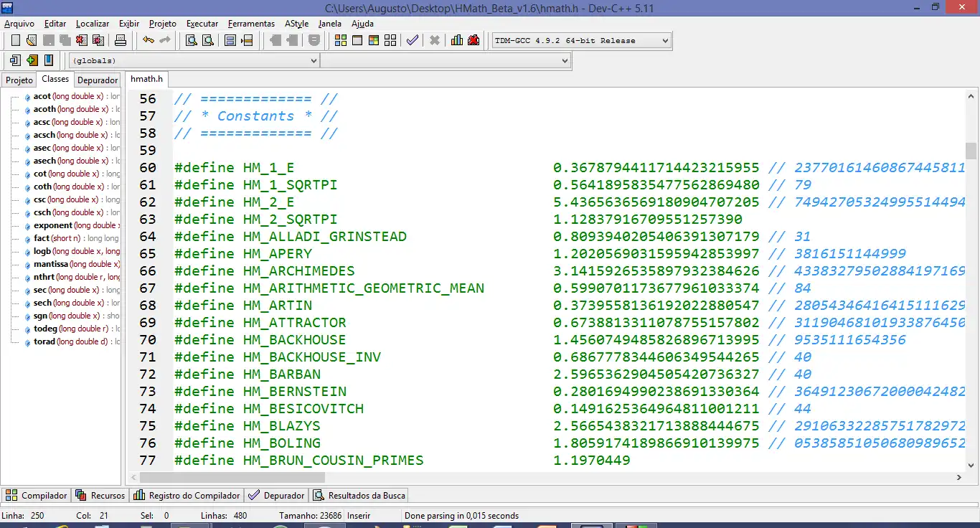Open the Projeto menu
The height and width of the screenshot is (528, 980).
tap(163, 24)
